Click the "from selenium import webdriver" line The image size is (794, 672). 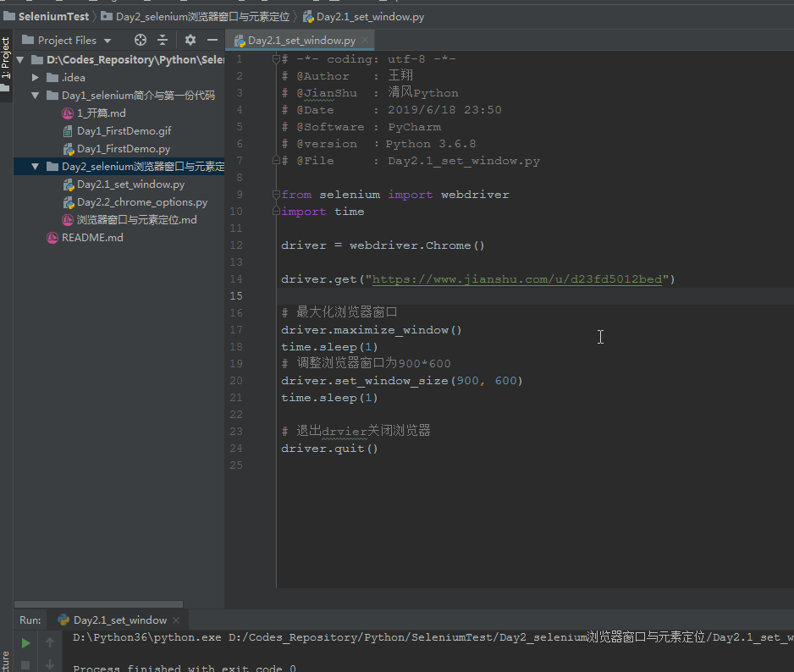click(395, 195)
